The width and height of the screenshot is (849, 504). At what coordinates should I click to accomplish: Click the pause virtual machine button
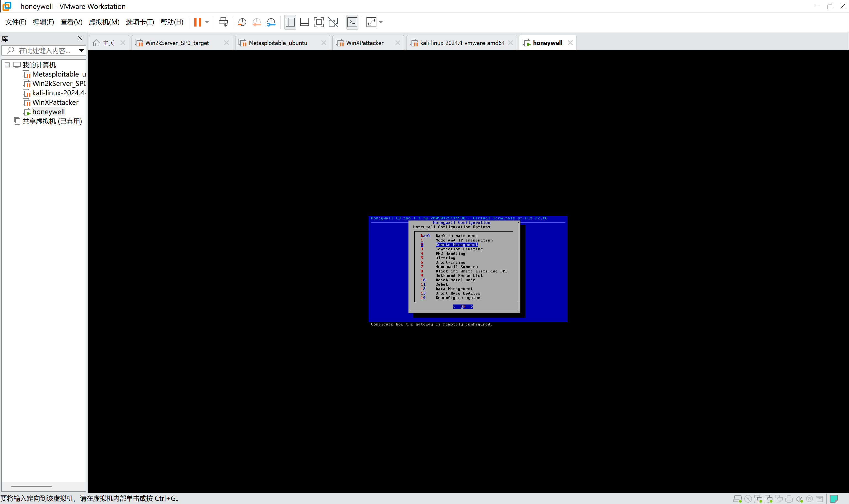point(197,22)
